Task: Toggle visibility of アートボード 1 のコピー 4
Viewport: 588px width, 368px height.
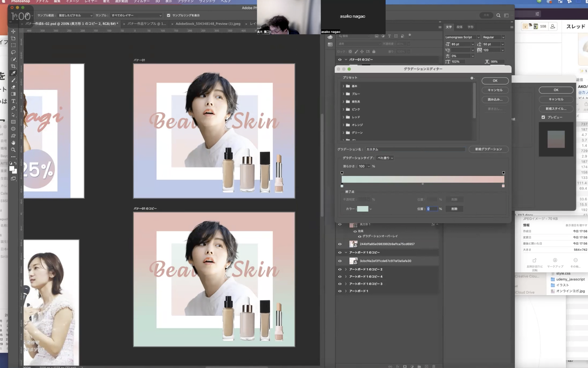Action: (x=340, y=277)
